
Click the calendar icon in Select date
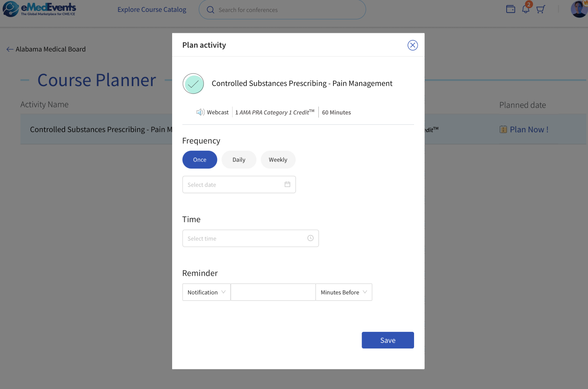click(287, 184)
